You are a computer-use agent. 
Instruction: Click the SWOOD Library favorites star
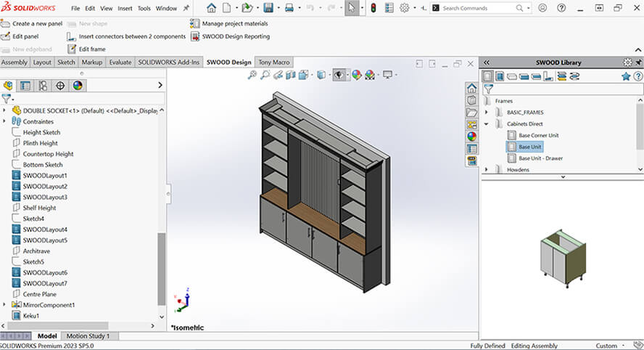626,76
